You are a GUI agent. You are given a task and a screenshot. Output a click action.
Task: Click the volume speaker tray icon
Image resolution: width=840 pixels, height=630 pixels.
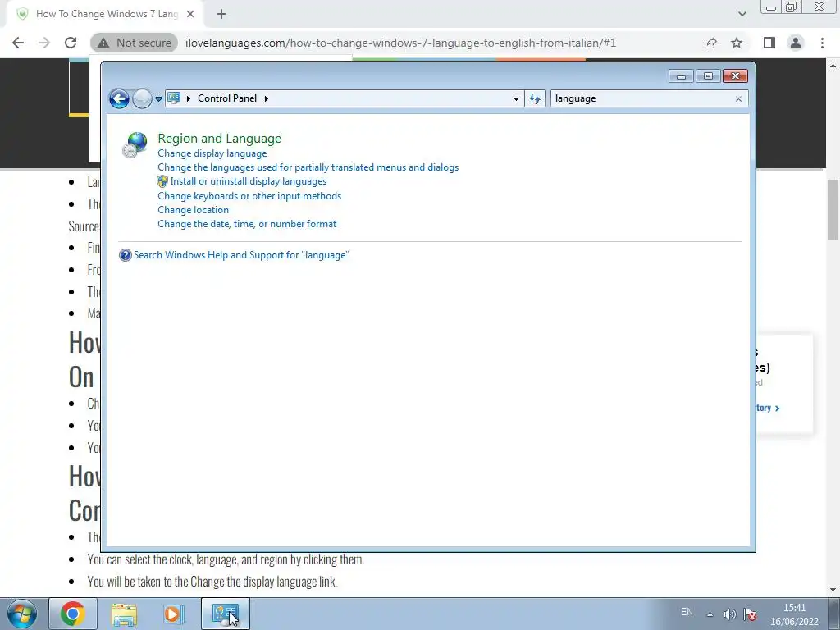729,614
